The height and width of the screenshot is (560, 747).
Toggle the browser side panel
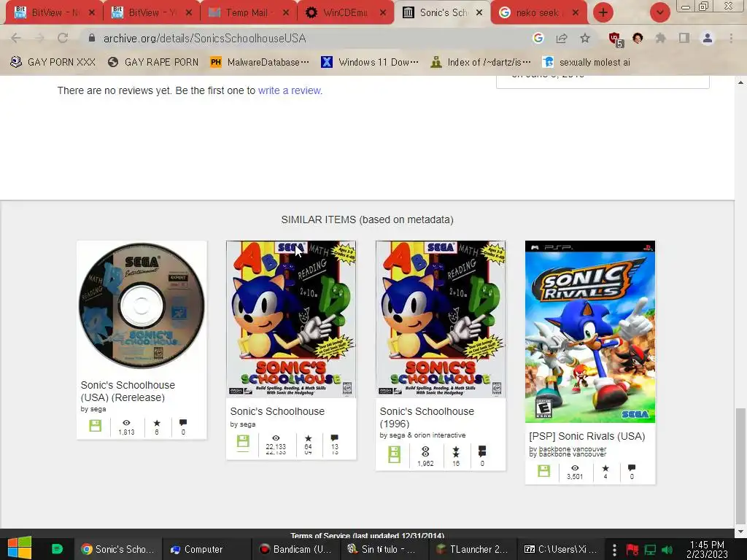(684, 38)
